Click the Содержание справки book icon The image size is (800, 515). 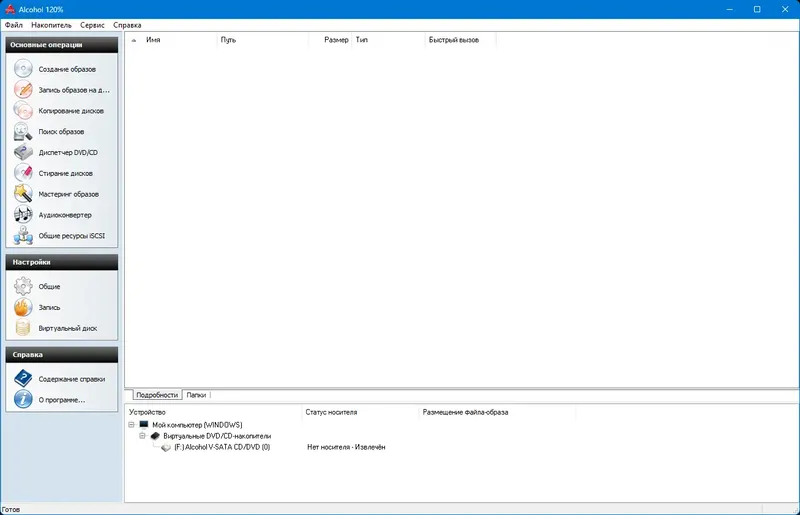23,379
